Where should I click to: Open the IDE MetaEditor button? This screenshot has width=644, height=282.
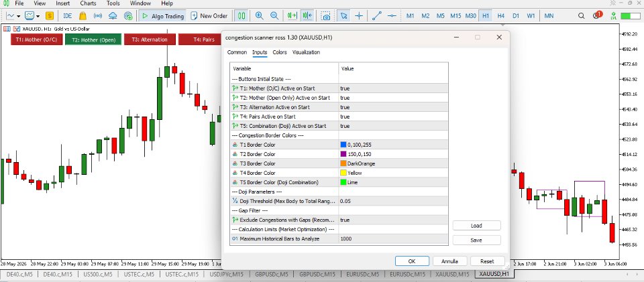(x=67, y=16)
